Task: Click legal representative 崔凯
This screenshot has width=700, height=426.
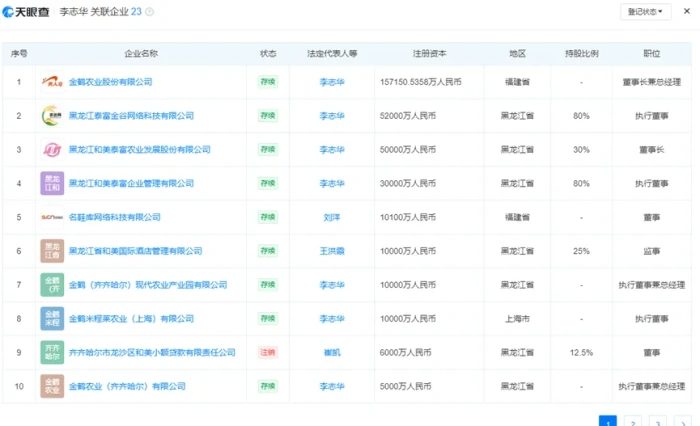Action: click(x=332, y=352)
